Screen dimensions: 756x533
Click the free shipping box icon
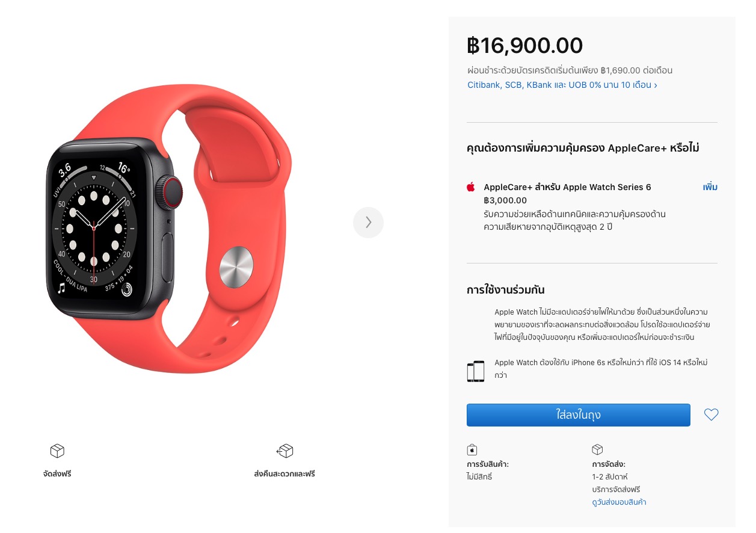(57, 451)
